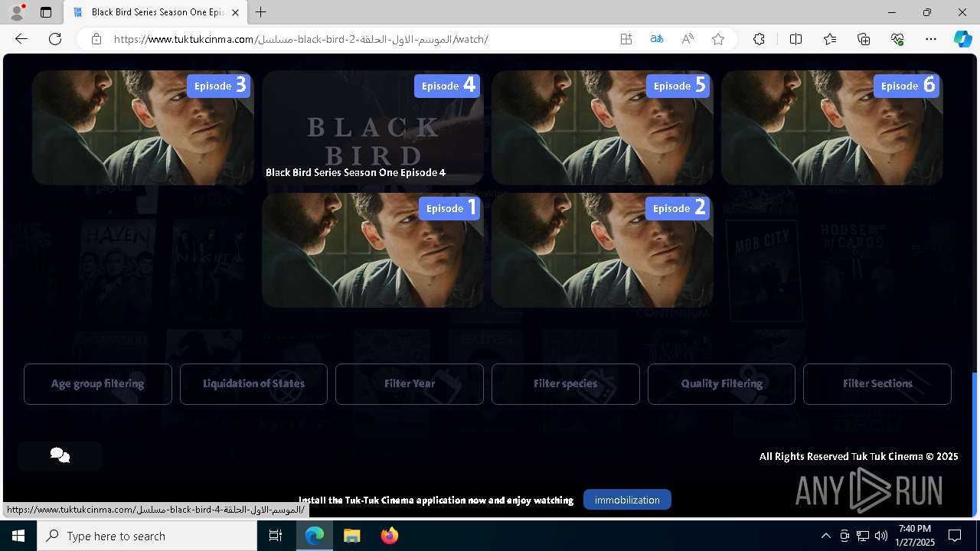Open Episode 3 thumbnail card
The image size is (980, 551).
143,128
